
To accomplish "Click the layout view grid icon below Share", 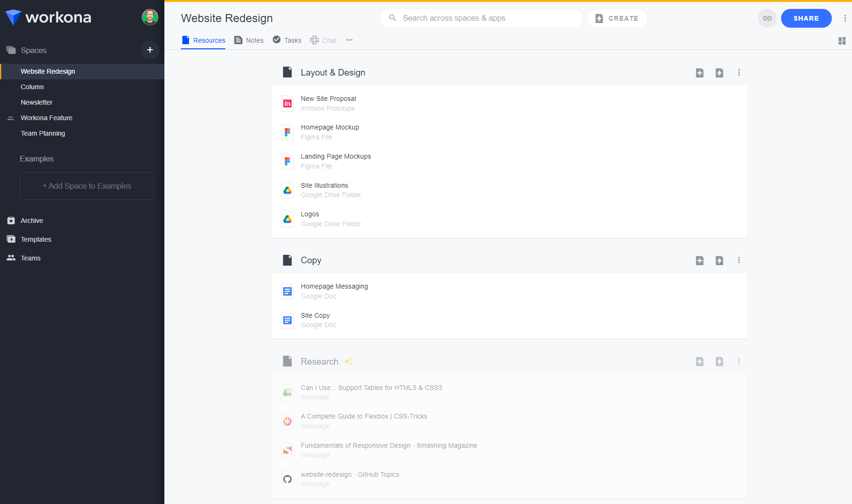I will (x=842, y=41).
